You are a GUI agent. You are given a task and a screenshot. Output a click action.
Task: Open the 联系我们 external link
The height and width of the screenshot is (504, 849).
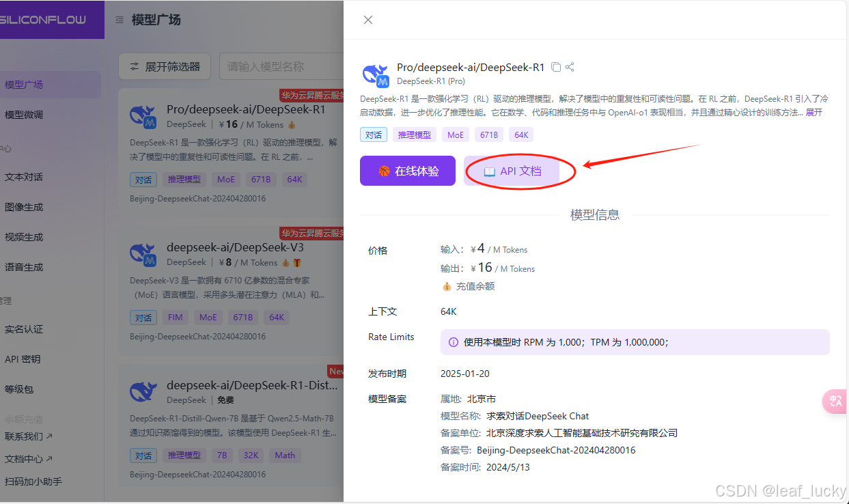[29, 436]
